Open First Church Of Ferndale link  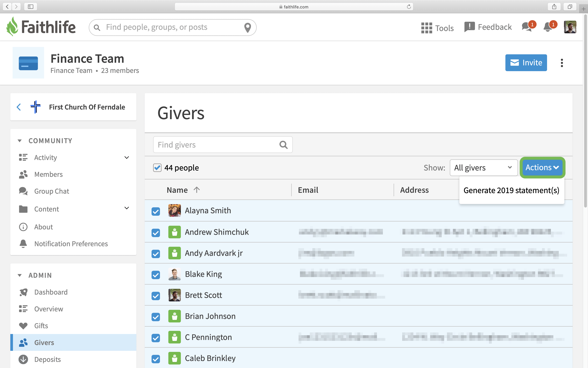tap(87, 107)
